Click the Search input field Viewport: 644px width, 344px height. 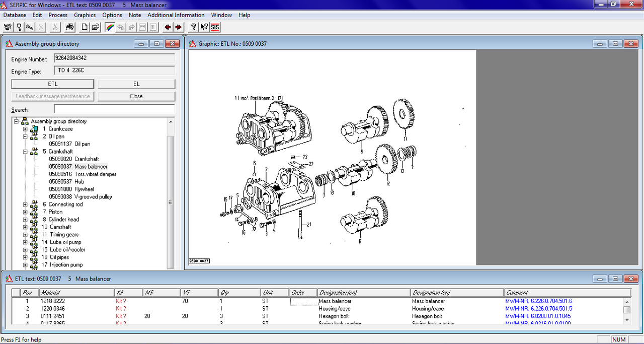pos(114,109)
